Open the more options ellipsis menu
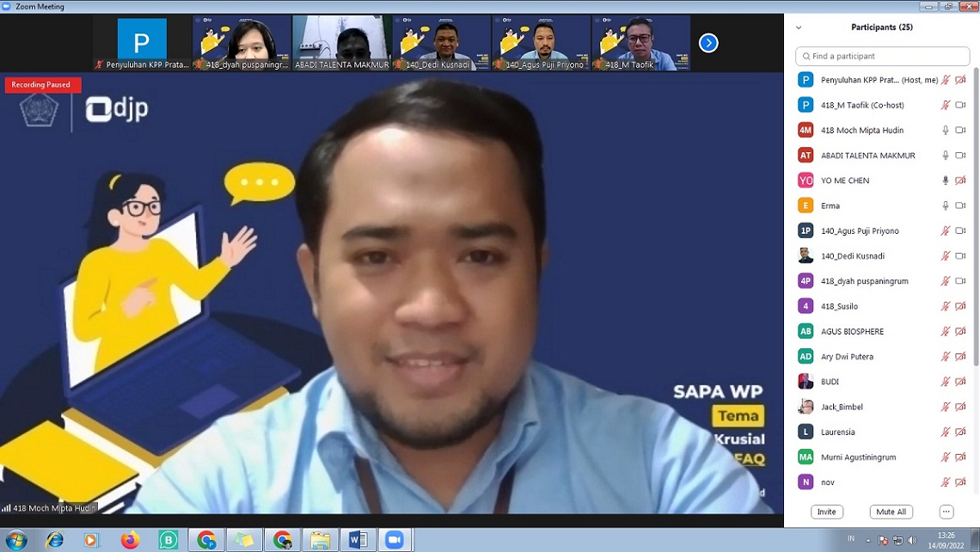Image resolution: width=980 pixels, height=552 pixels. click(946, 512)
